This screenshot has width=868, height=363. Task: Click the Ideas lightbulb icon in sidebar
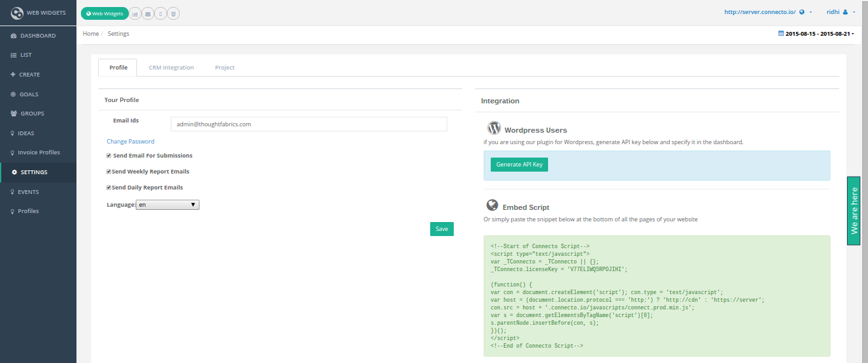(x=13, y=133)
